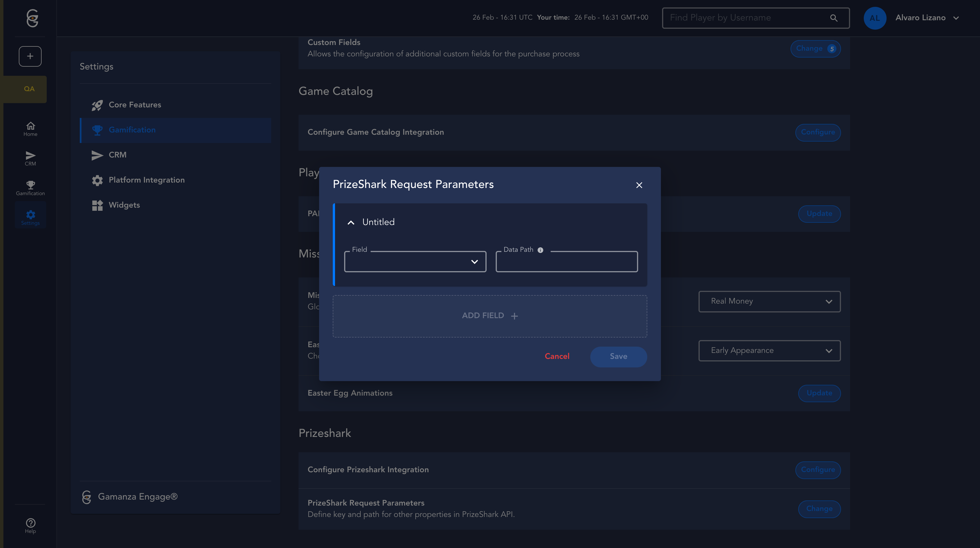Select Platform Integration settings item
Viewport: 980px width, 548px height.
point(146,180)
